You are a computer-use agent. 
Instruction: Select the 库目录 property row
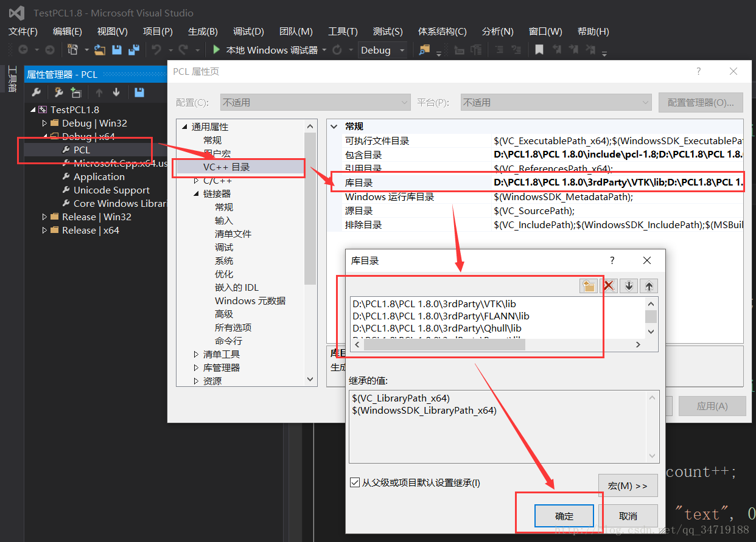click(x=536, y=182)
